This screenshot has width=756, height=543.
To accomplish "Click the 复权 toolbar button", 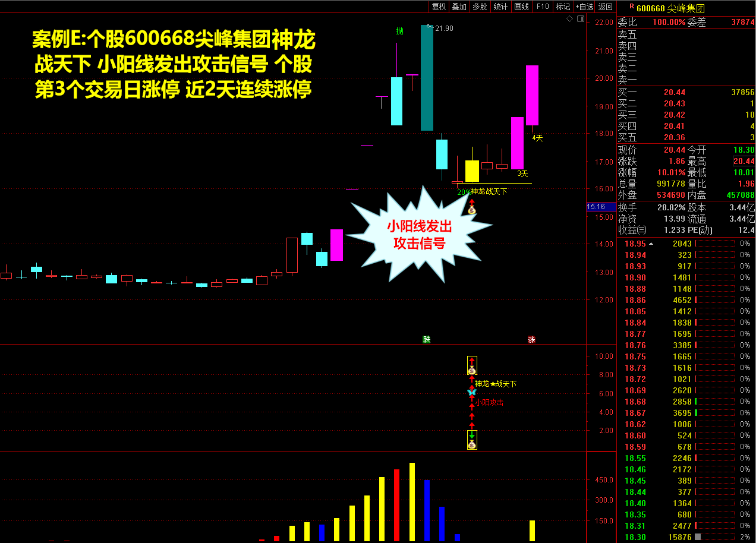I will (x=439, y=7).
